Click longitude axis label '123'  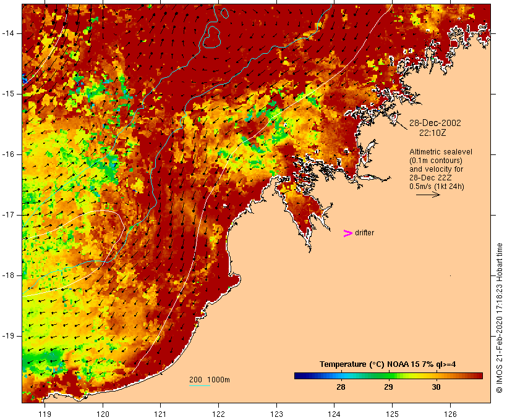coord(276,414)
